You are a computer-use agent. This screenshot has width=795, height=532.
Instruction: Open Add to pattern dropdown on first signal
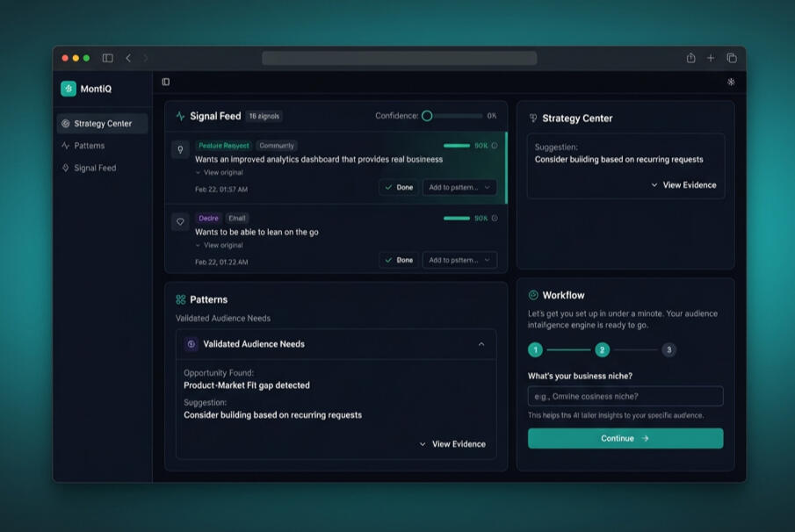(x=459, y=187)
